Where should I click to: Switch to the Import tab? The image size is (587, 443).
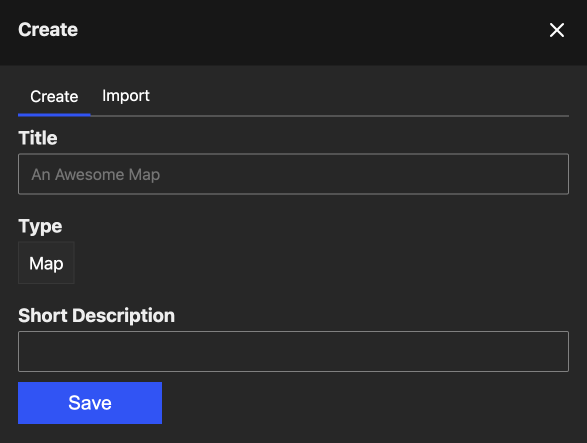point(126,96)
